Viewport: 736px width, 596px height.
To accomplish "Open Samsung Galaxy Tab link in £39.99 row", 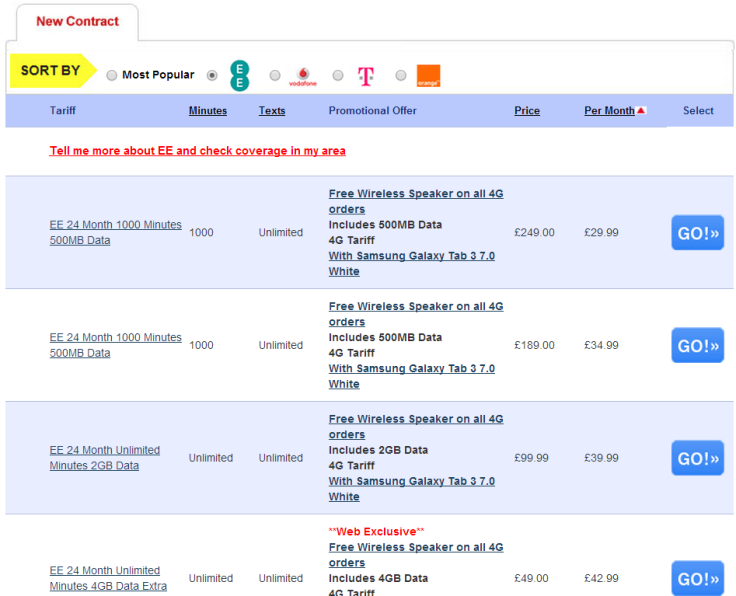I will coord(412,489).
